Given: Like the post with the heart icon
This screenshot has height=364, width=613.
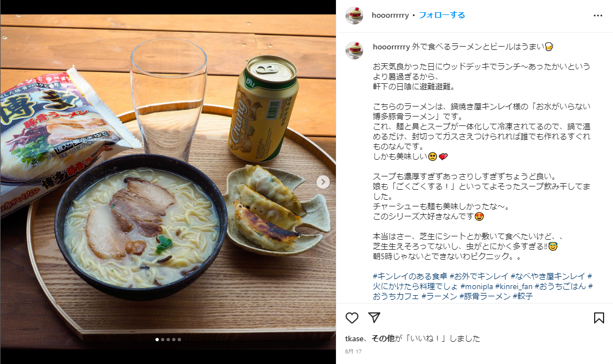Looking at the screenshot, I should point(352,318).
